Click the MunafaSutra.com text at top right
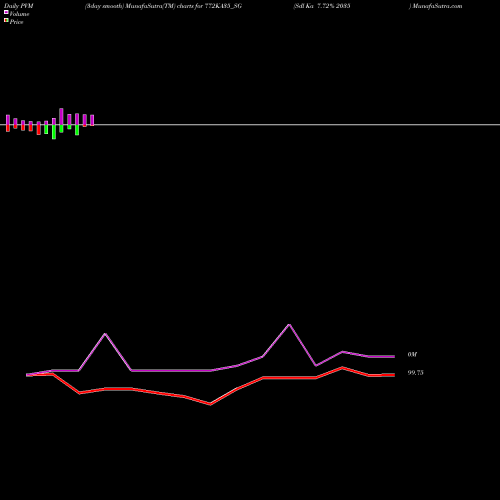 pos(437,6)
